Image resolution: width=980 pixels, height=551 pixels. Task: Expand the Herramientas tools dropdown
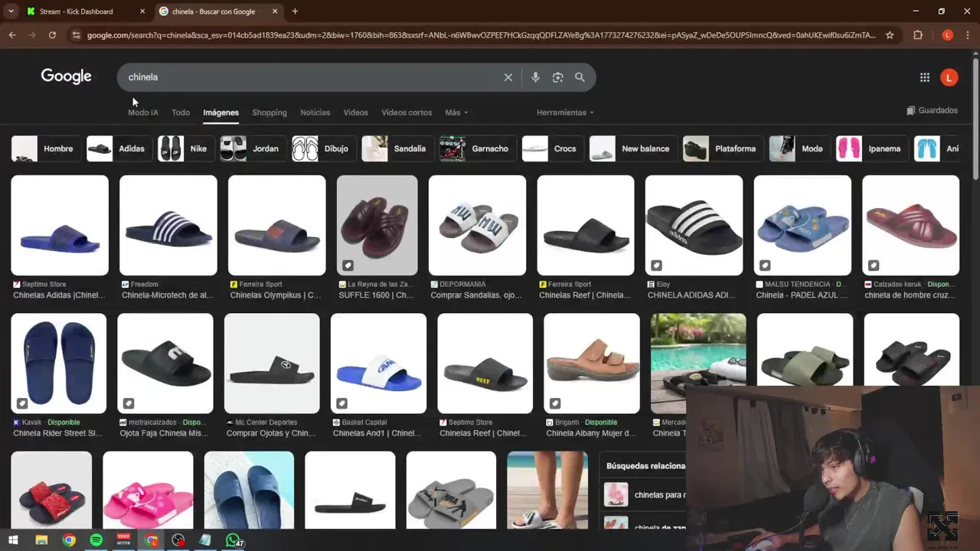pyautogui.click(x=565, y=112)
